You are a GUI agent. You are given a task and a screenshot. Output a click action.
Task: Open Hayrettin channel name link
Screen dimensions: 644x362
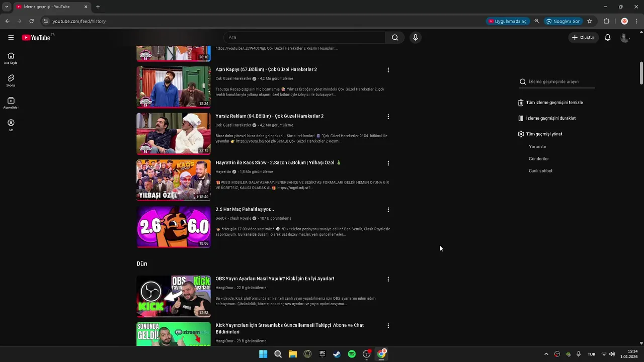[223, 172]
